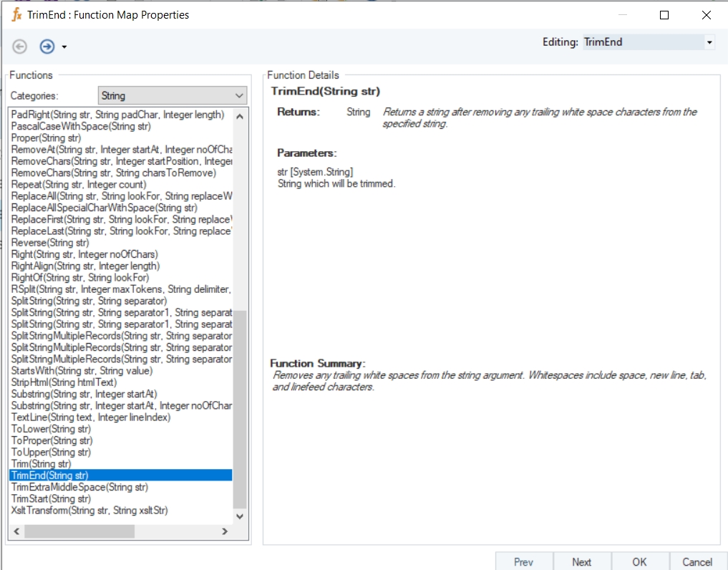The width and height of the screenshot is (728, 570).
Task: Open the forward arrow history dropdown
Action: coord(64,47)
